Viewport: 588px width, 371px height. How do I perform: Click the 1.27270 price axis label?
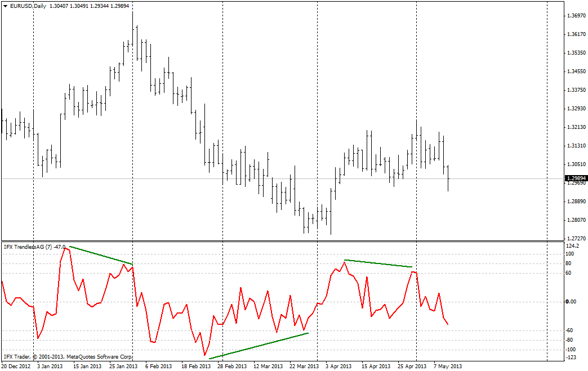coord(576,238)
